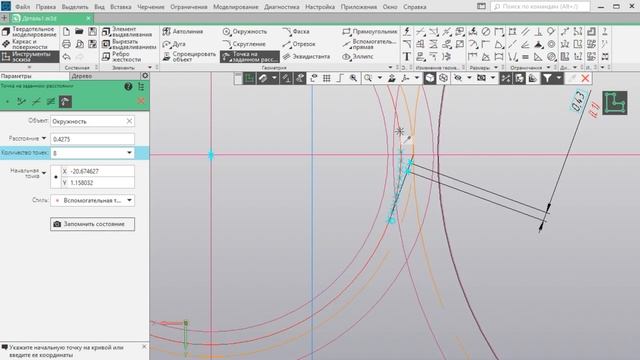Expand the Размеры group arrow
Image resolution: width=640 pixels, height=360 pixels.
click(496, 67)
